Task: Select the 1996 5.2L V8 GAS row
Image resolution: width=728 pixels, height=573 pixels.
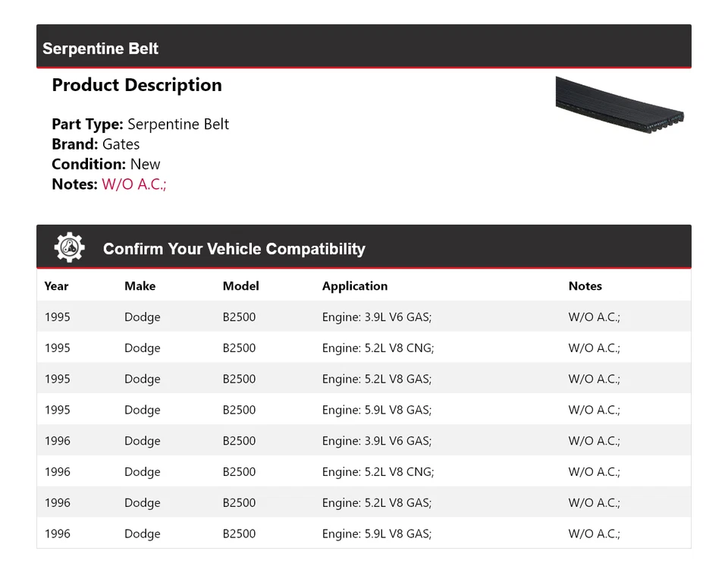Action: coord(363,502)
